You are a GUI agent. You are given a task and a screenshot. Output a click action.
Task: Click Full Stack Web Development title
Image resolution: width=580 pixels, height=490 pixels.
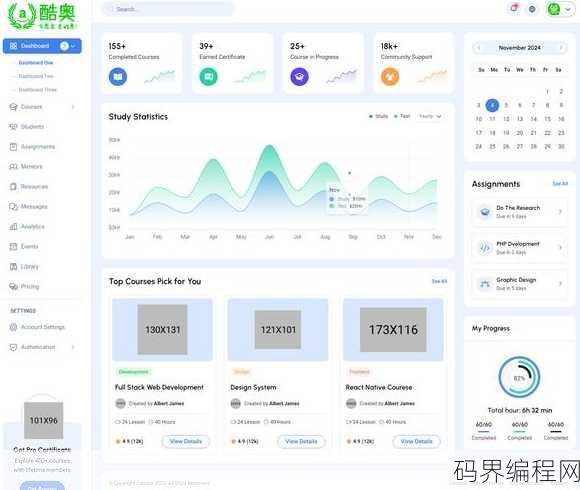(x=159, y=387)
